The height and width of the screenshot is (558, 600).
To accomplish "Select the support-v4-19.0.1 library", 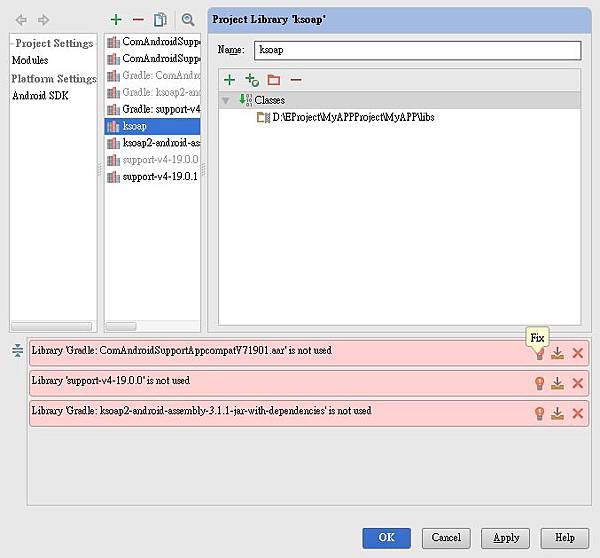I will coord(153,177).
